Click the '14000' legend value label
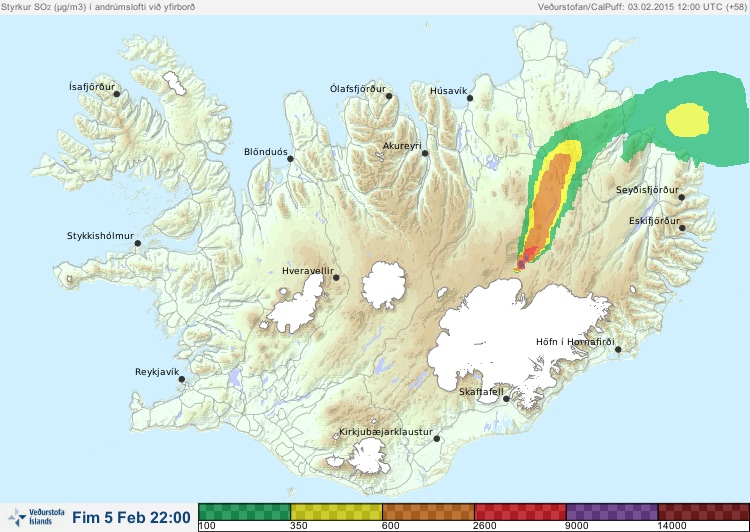The image size is (750, 532). [671, 526]
